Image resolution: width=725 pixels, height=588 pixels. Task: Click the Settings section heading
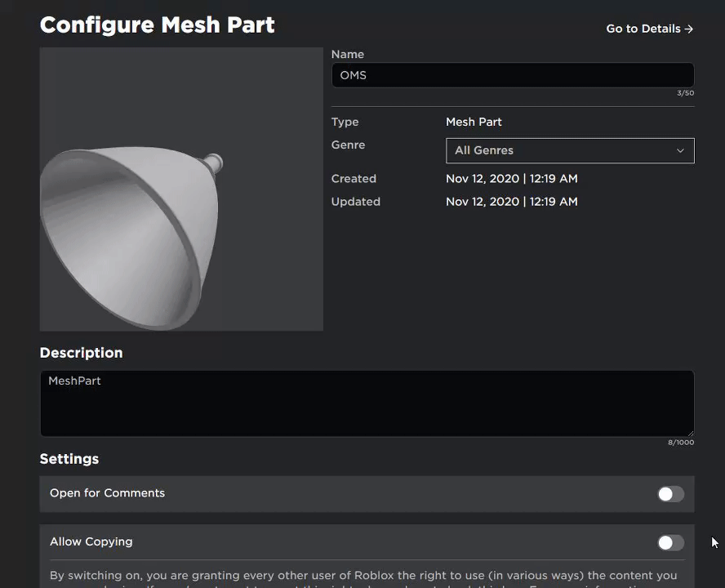coord(69,459)
